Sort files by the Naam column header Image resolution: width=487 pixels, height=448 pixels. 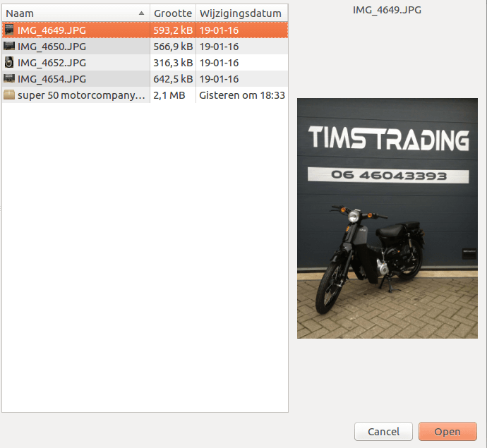coord(76,13)
